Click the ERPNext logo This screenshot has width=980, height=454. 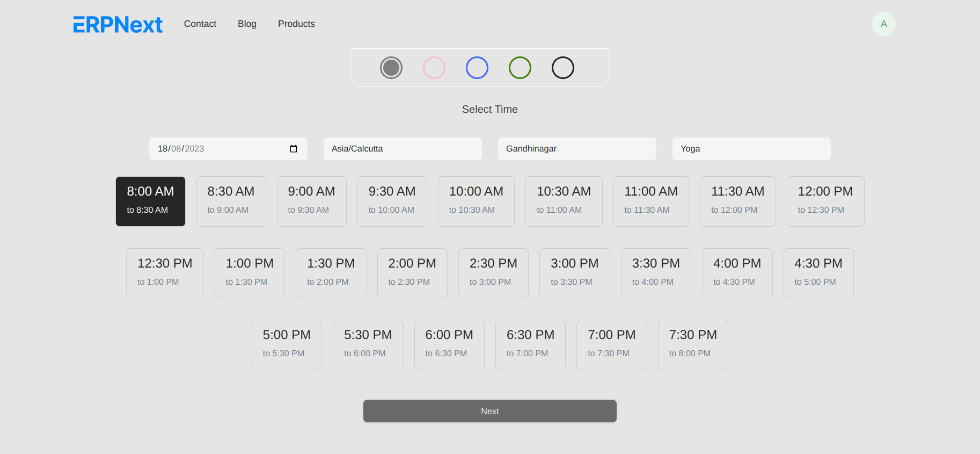coord(118,24)
